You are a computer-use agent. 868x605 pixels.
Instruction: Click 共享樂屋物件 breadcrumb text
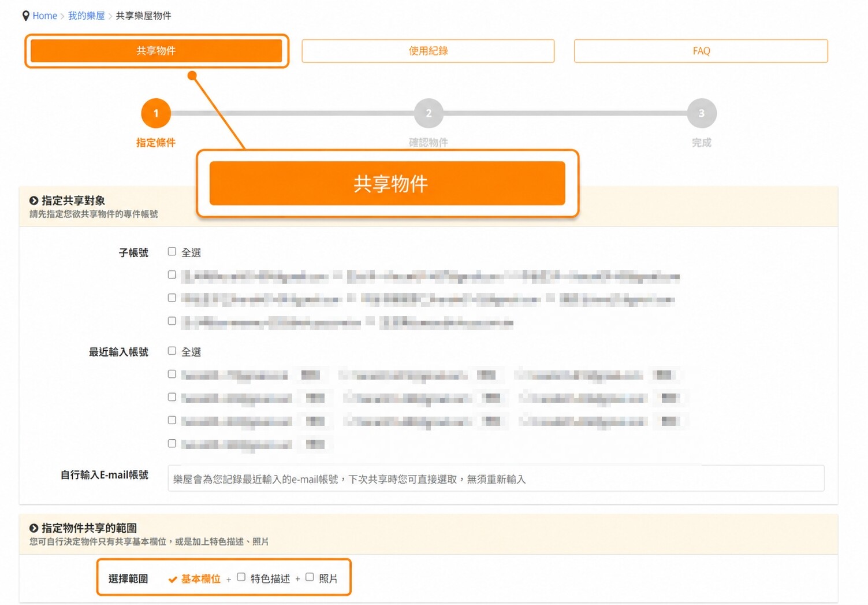143,16
